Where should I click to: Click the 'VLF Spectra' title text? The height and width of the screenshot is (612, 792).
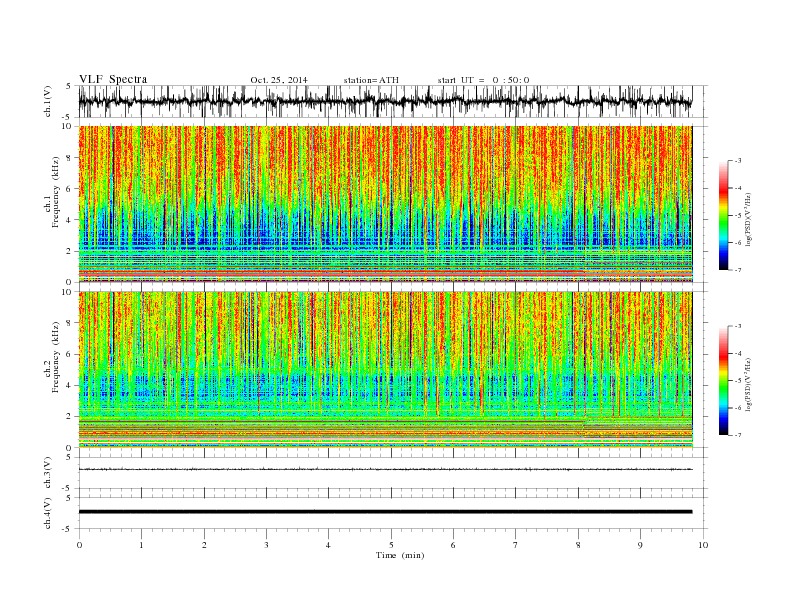(x=113, y=79)
